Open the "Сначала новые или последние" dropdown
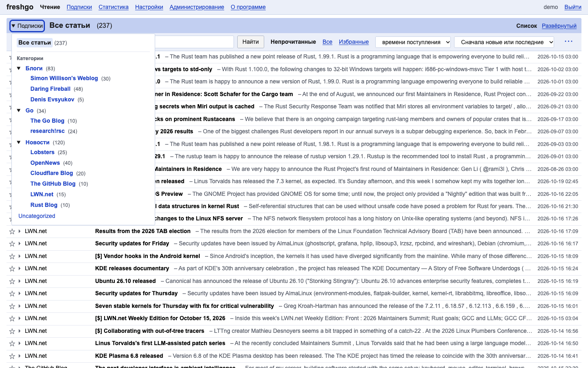 click(x=504, y=42)
